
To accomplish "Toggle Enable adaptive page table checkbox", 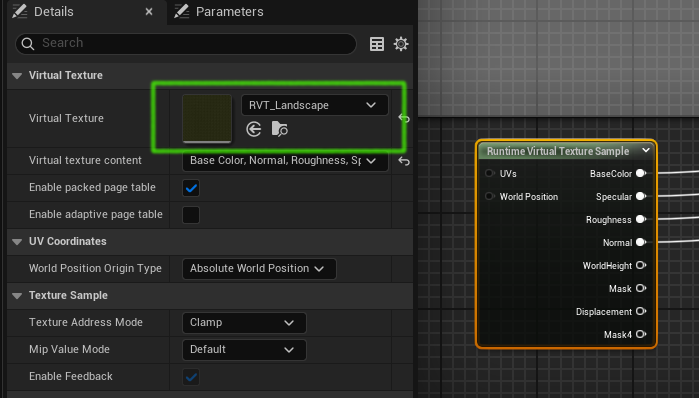I will point(191,215).
